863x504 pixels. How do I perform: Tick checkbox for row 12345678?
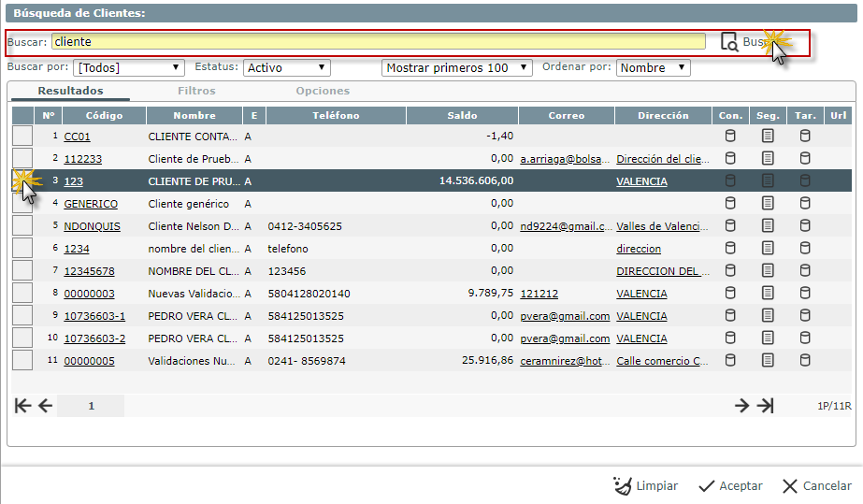[x=22, y=271]
